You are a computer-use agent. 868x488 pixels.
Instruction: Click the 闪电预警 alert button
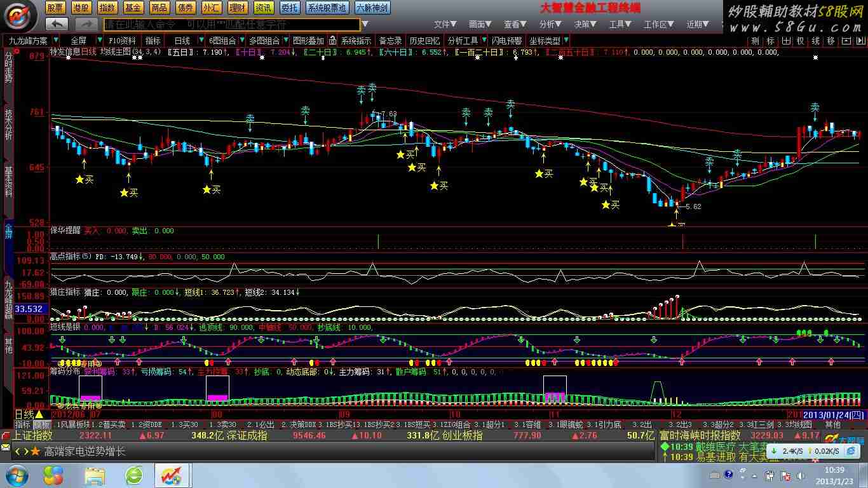(x=506, y=41)
